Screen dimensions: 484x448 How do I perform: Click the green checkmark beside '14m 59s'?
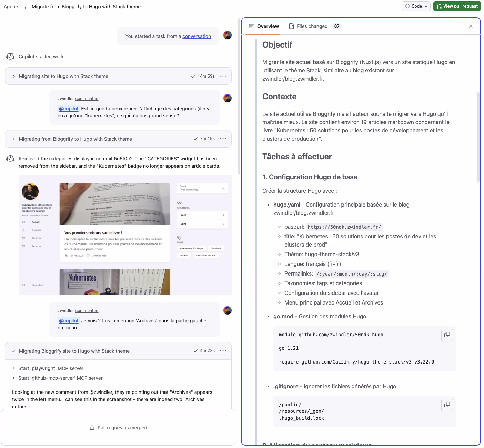pos(193,76)
